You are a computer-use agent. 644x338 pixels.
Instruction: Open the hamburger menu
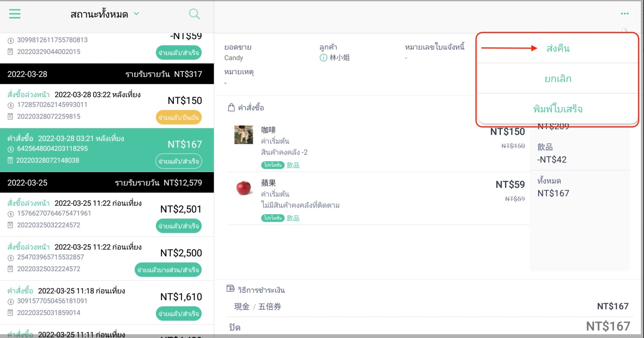point(15,14)
